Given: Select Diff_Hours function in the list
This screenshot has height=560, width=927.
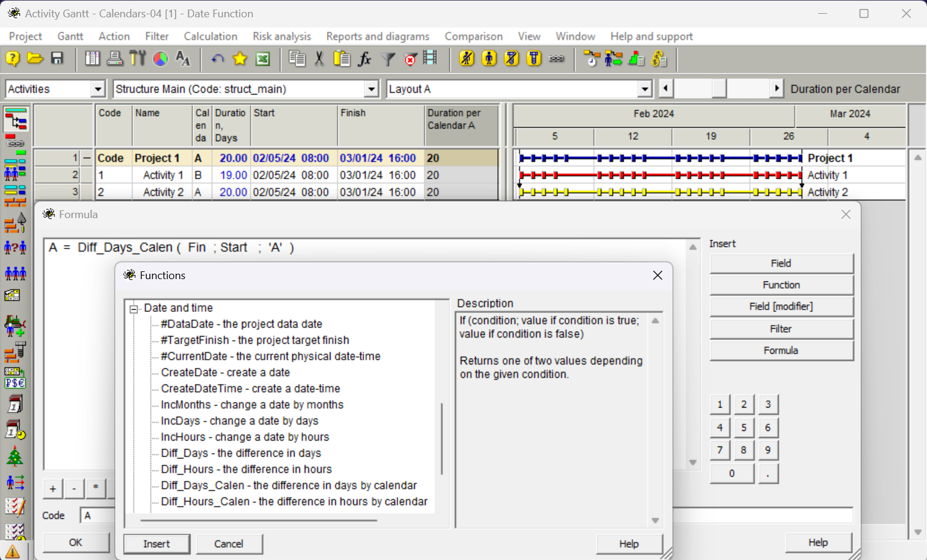Looking at the screenshot, I should click(246, 469).
